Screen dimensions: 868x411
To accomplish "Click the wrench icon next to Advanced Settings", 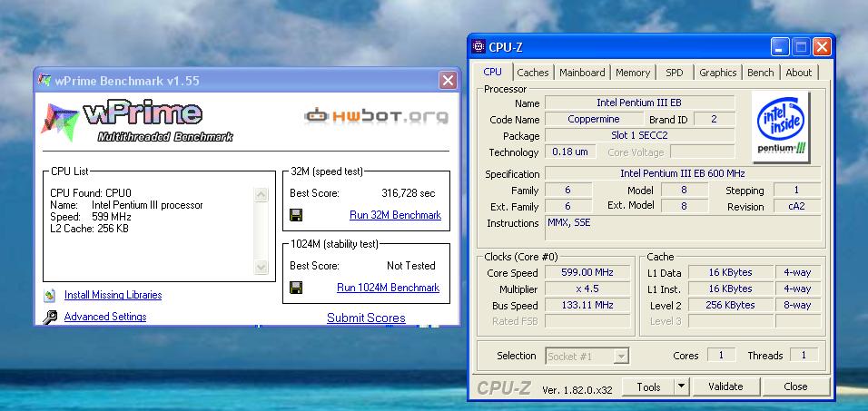I will coord(50,317).
